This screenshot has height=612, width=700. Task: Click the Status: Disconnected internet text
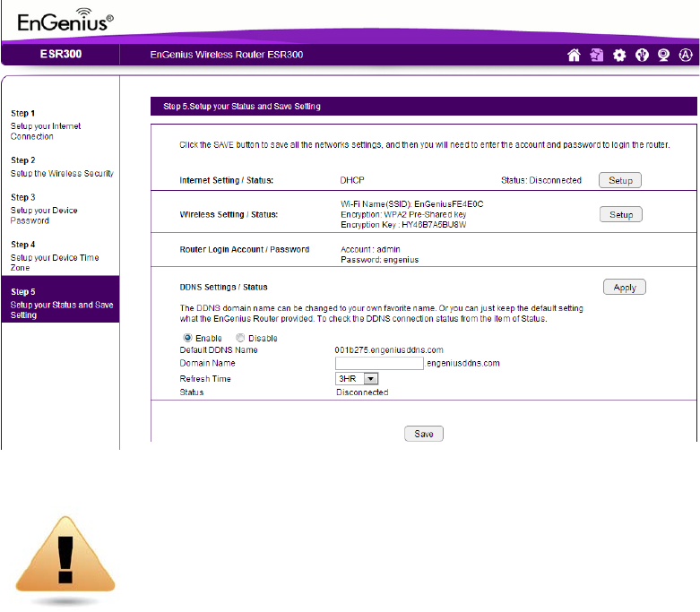(541, 180)
